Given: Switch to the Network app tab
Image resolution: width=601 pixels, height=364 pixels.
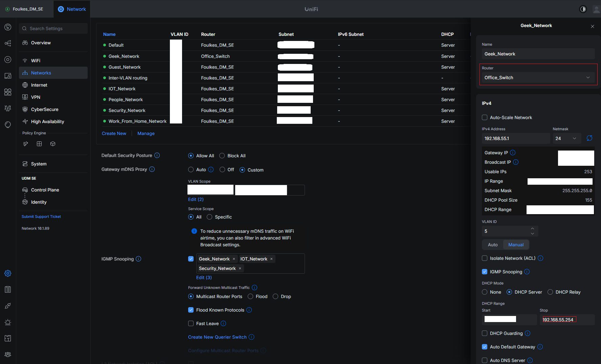Looking at the screenshot, I should pyautogui.click(x=72, y=9).
